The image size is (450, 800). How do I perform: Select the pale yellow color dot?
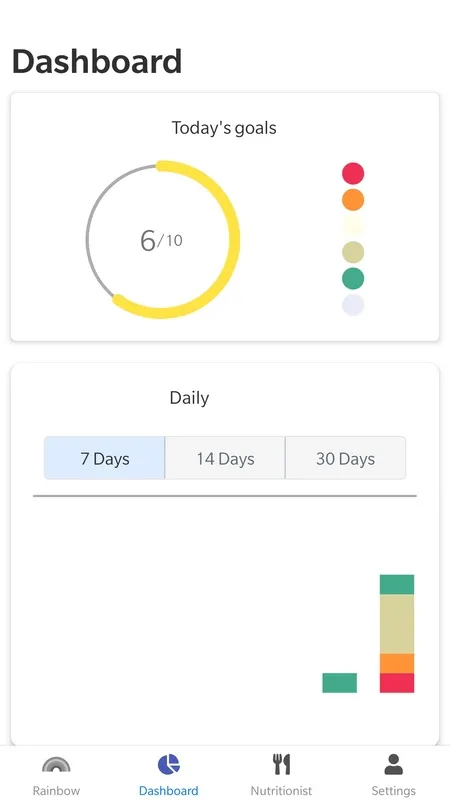click(353, 226)
